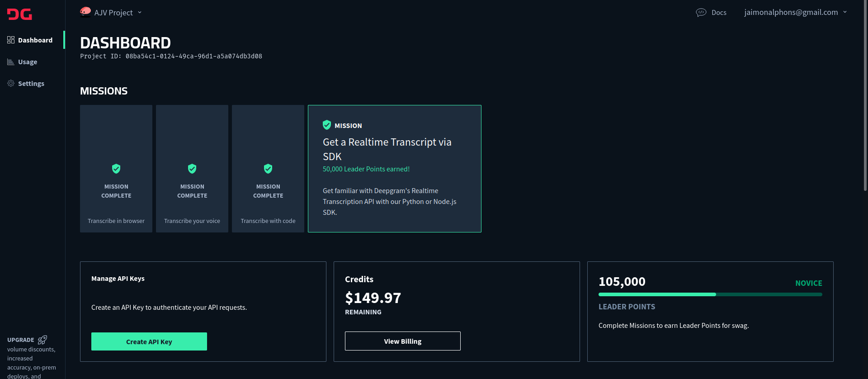868x379 pixels.
Task: Click 'Create an API Key to authenticate' description
Action: click(x=169, y=308)
